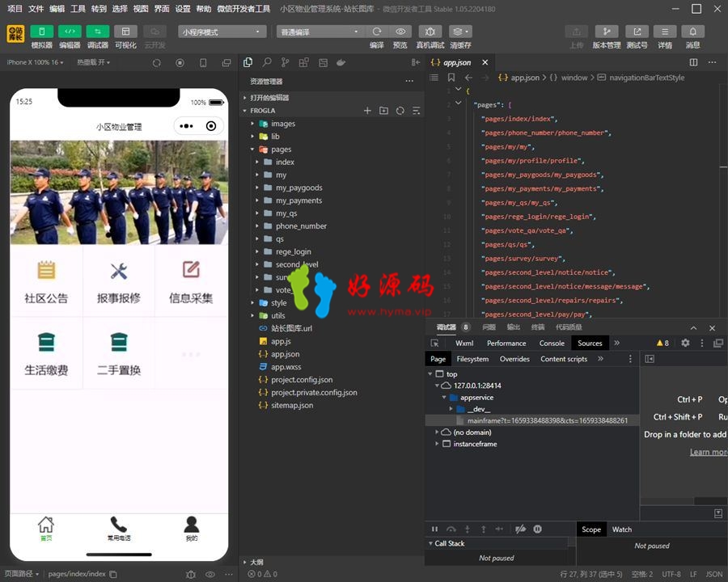Toggle pause on exceptions icon
The width and height of the screenshot is (728, 582).
(537, 529)
